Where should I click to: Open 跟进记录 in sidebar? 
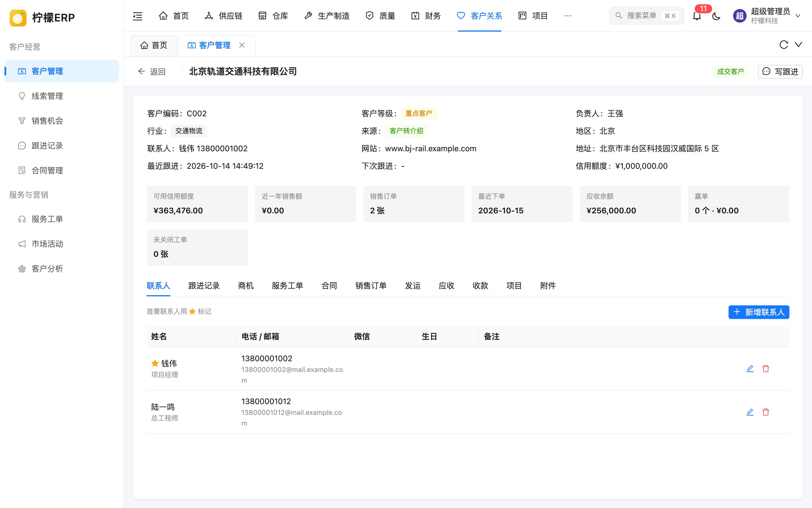click(x=62, y=146)
